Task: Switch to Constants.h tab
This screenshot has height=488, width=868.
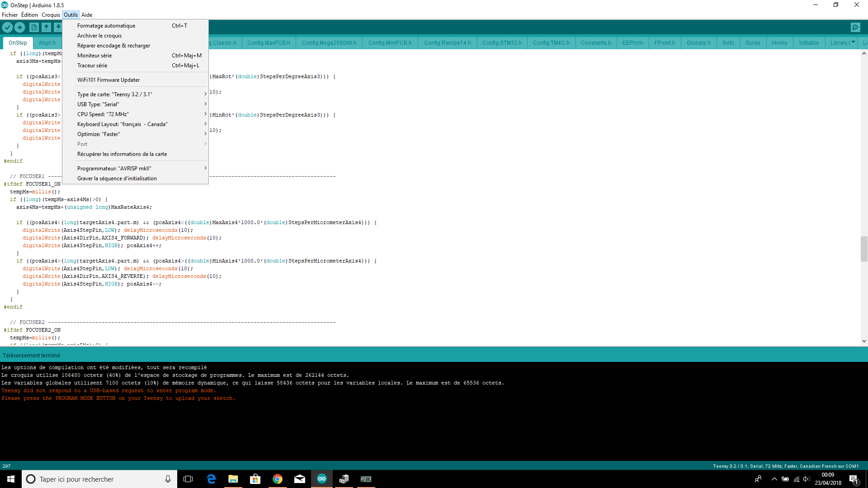Action: (596, 43)
